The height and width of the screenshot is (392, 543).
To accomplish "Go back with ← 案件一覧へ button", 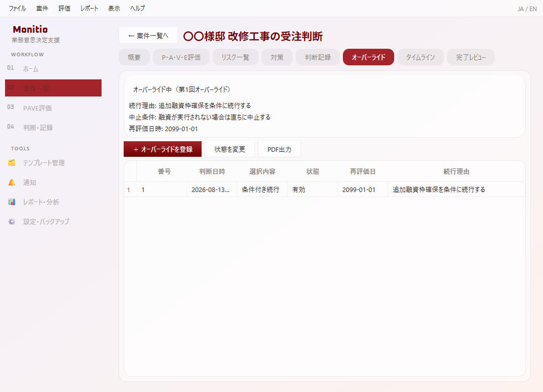I will (x=148, y=36).
